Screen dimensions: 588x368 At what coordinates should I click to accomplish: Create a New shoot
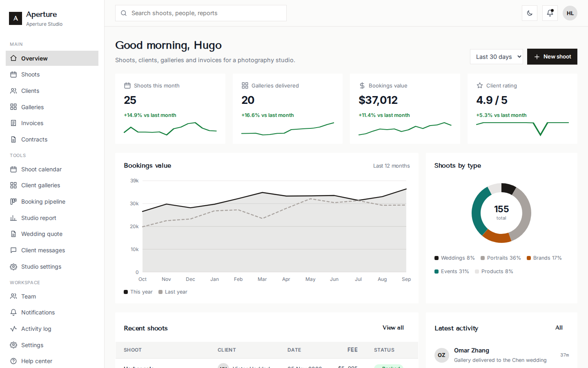[552, 57]
